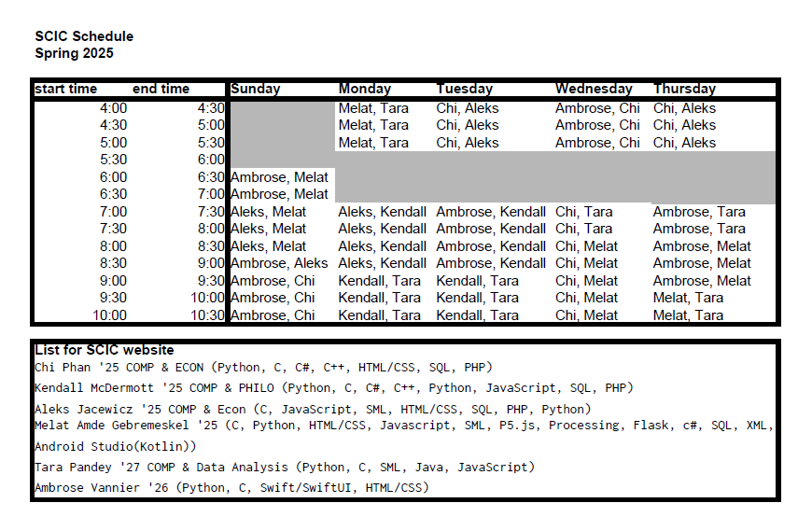Select the 'Android Studio(Kotlin))' continuation line
The image size is (812, 517).
click(116, 447)
